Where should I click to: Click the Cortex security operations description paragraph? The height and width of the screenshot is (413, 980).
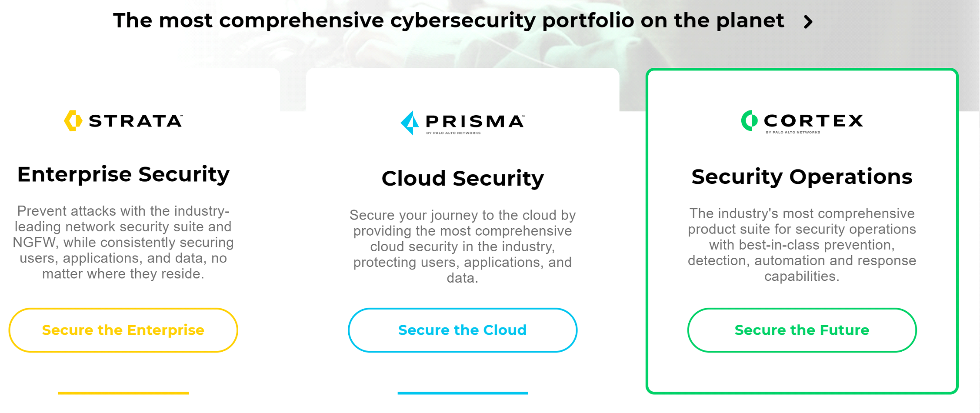coord(802,244)
